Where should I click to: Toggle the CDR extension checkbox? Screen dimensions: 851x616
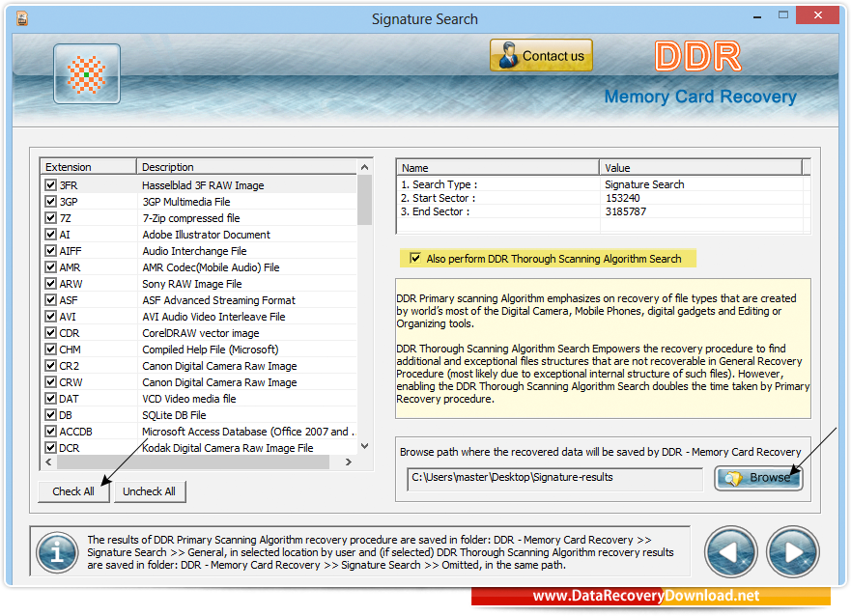coord(51,332)
